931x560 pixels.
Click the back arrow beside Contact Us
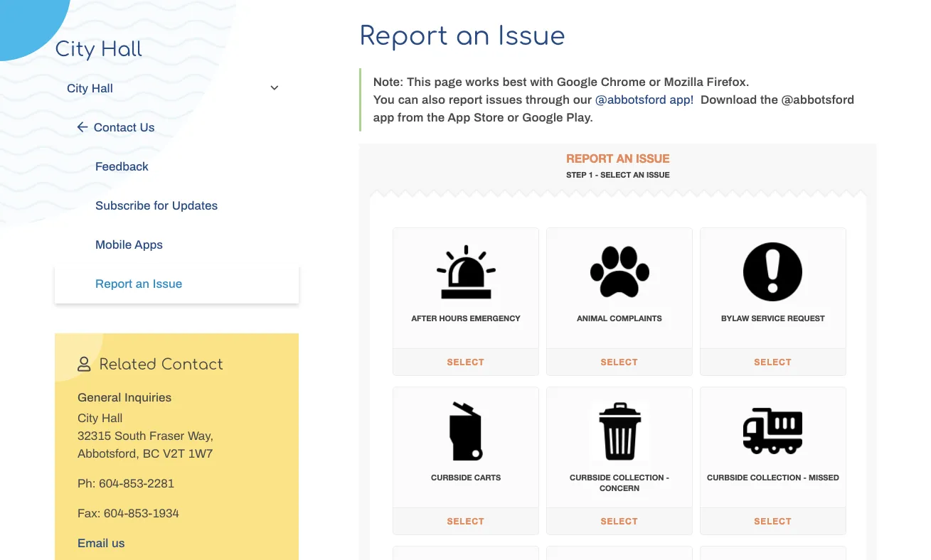click(83, 127)
